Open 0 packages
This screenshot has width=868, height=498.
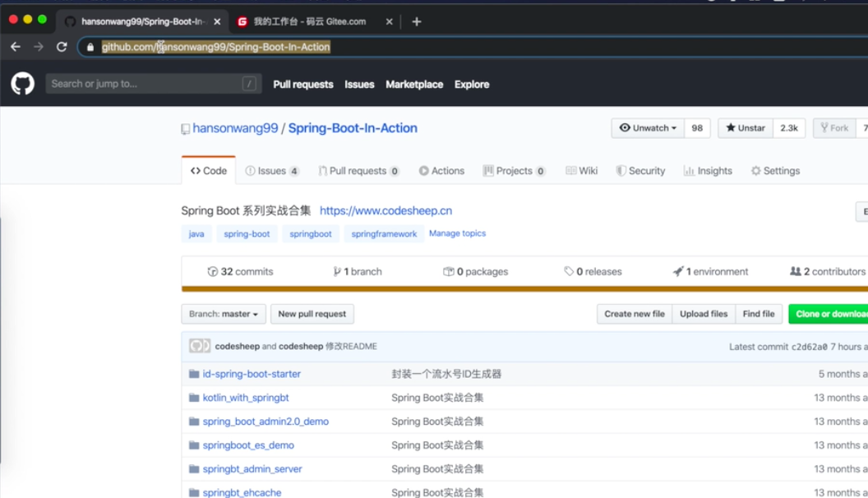pyautogui.click(x=476, y=272)
